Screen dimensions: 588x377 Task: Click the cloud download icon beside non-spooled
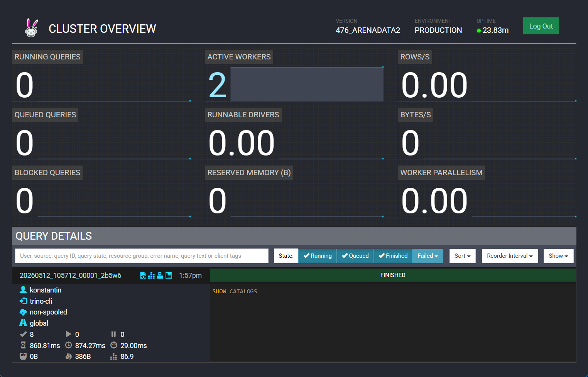[23, 312]
